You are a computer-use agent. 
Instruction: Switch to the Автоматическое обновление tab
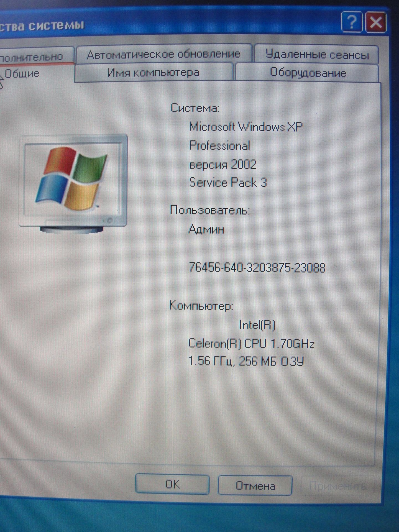163,54
